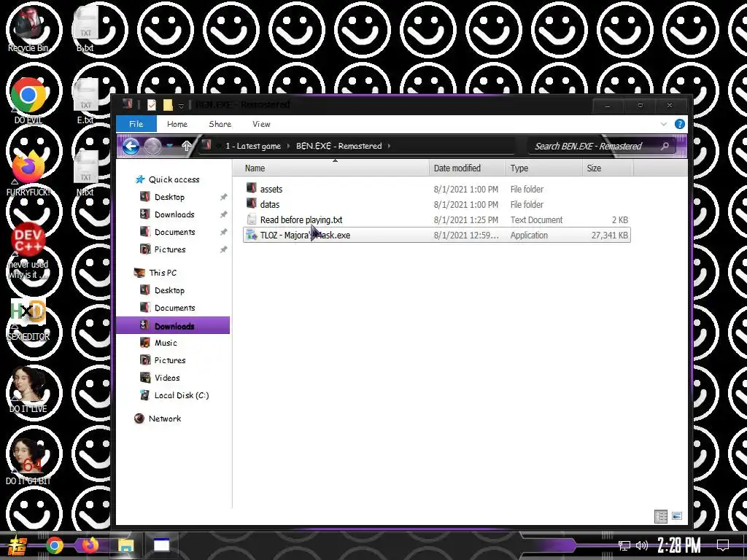Click the BEN.EXE - Remastered breadcrumb

(338, 146)
